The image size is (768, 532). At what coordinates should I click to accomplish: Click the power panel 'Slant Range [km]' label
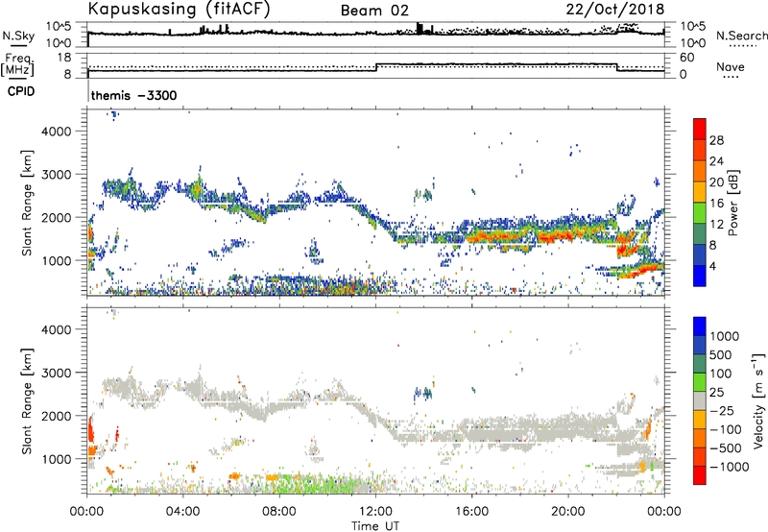click(x=27, y=203)
